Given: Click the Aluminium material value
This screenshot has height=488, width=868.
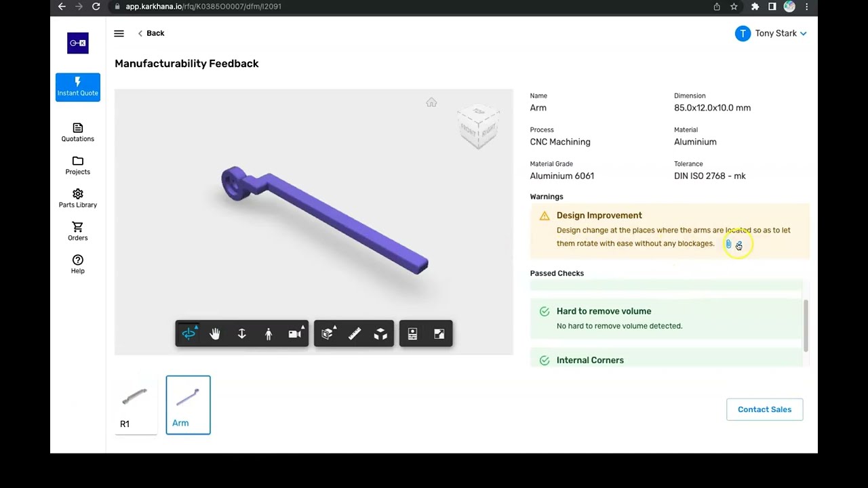Looking at the screenshot, I should point(695,142).
